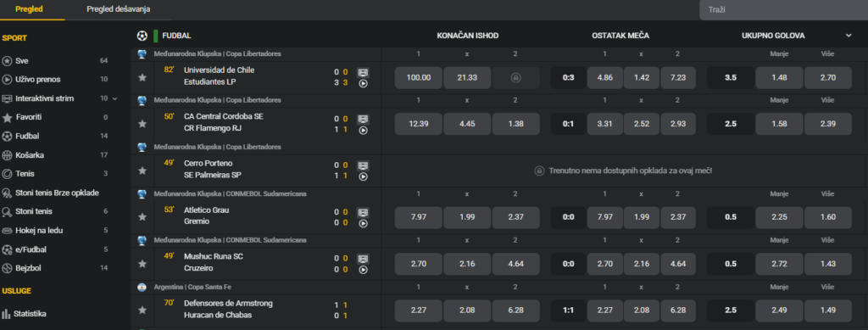Mark Defensores de Armstrong match as favorite

click(x=142, y=310)
